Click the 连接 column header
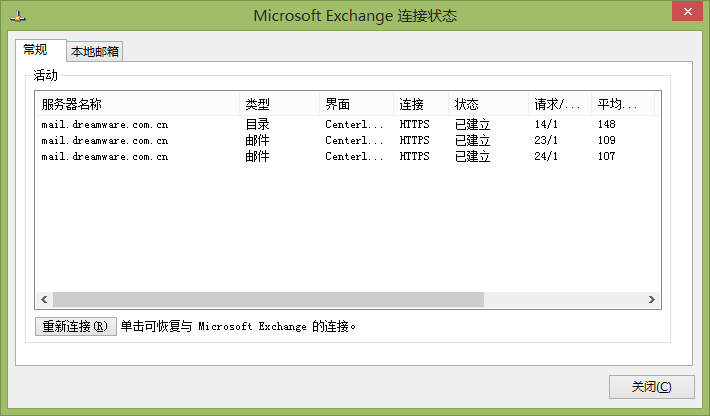The width and height of the screenshot is (710, 416). [x=421, y=104]
